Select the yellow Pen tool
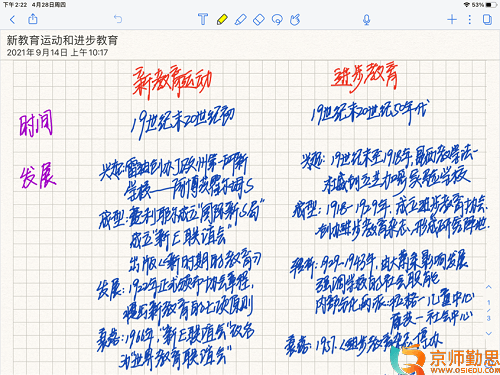This screenshot has width=500, height=375. (222, 19)
